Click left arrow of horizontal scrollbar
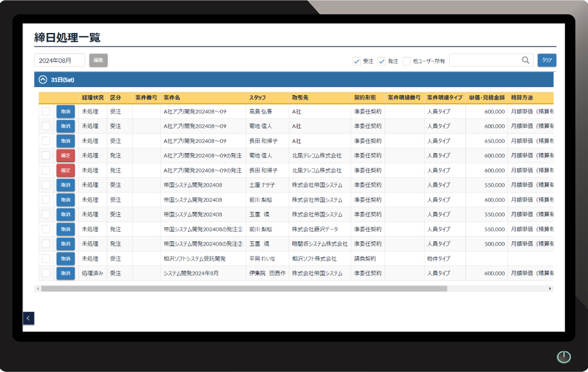Viewport: 588px width, 372px height. [38, 288]
